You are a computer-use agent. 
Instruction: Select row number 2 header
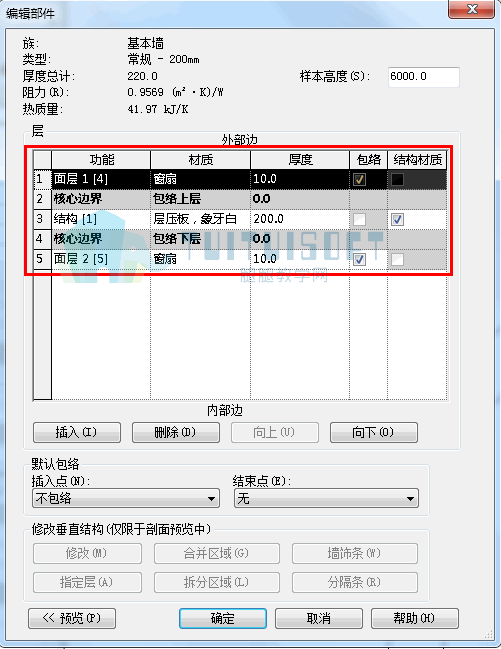click(x=42, y=199)
